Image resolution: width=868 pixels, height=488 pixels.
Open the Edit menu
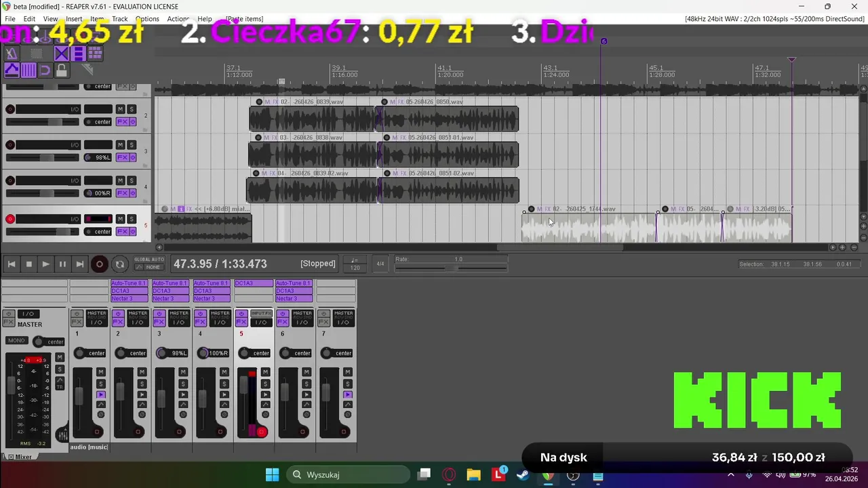click(29, 19)
